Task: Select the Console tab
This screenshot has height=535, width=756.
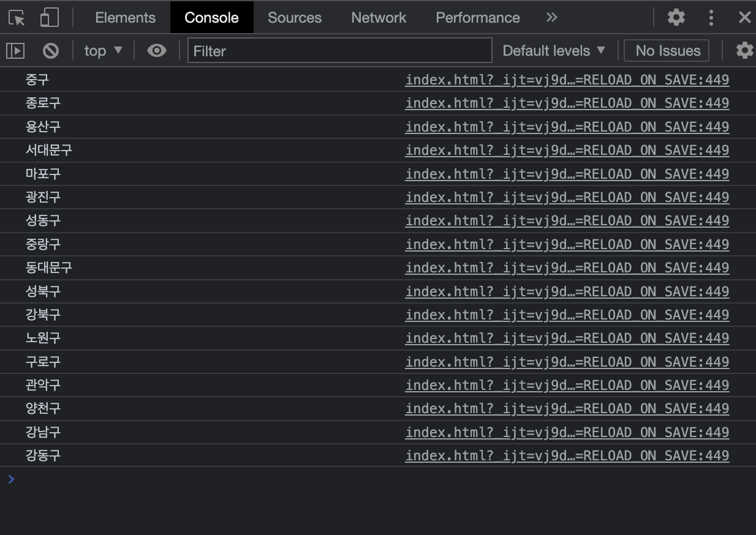Action: tap(211, 18)
